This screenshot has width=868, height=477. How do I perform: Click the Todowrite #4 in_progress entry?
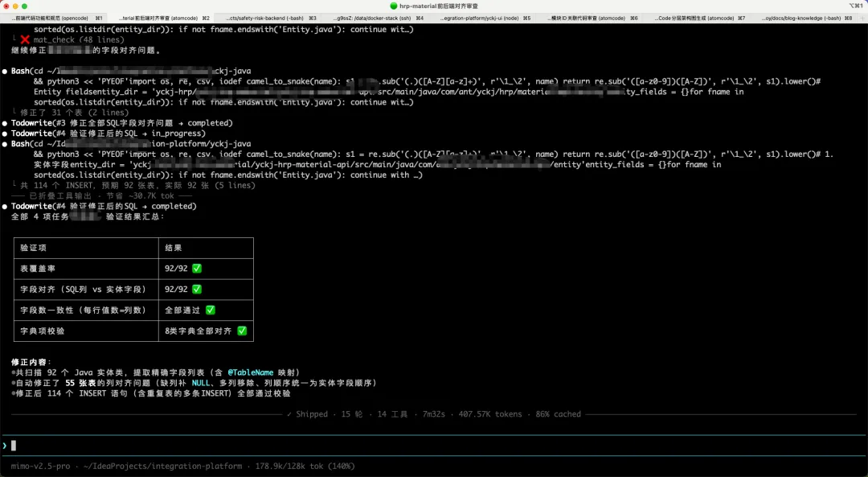(108, 134)
